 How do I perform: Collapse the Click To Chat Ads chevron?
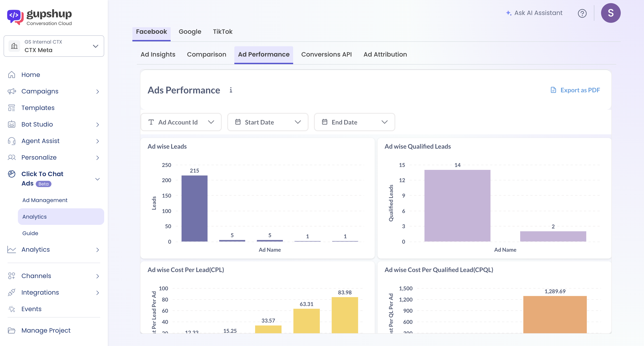(97, 179)
